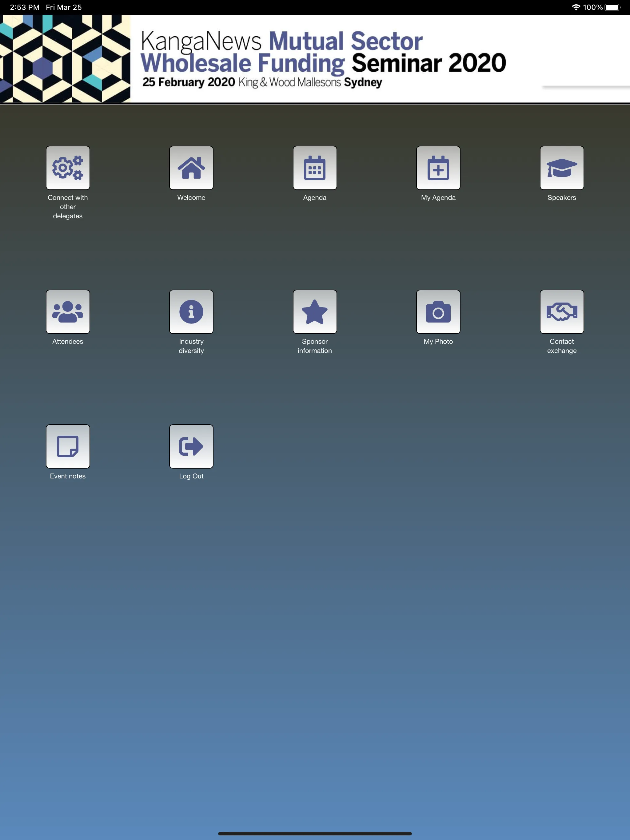The width and height of the screenshot is (630, 840).
Task: Log Out of the application
Action: coord(191,446)
